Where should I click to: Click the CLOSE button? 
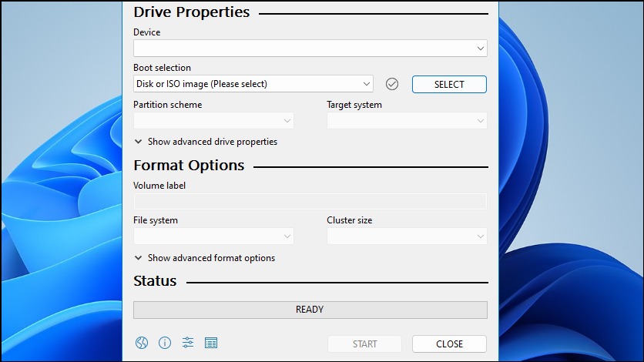449,344
